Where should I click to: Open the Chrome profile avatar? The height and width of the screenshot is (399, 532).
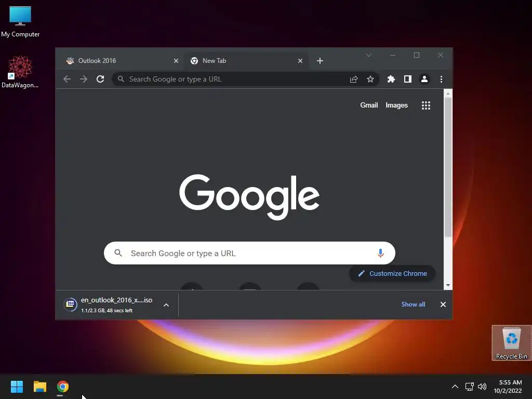coord(424,79)
